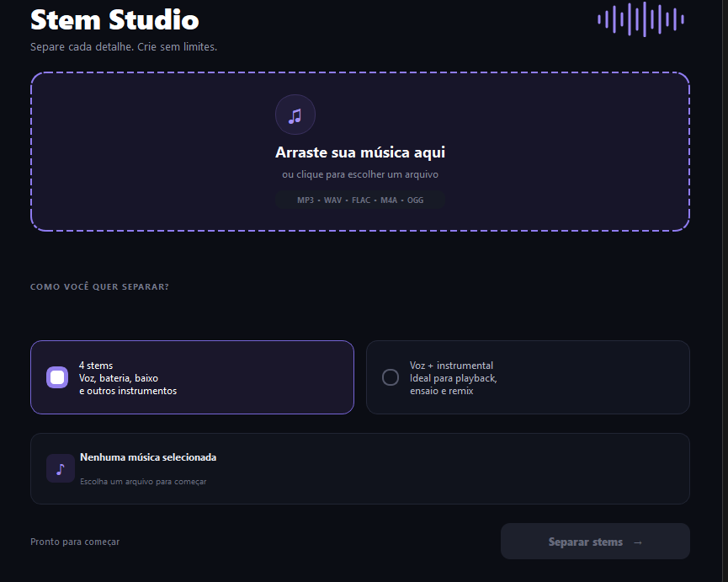Screen dimensions: 728x582
Task: Click the 'Voz, bateria, baixo' description text
Action: coord(119,378)
